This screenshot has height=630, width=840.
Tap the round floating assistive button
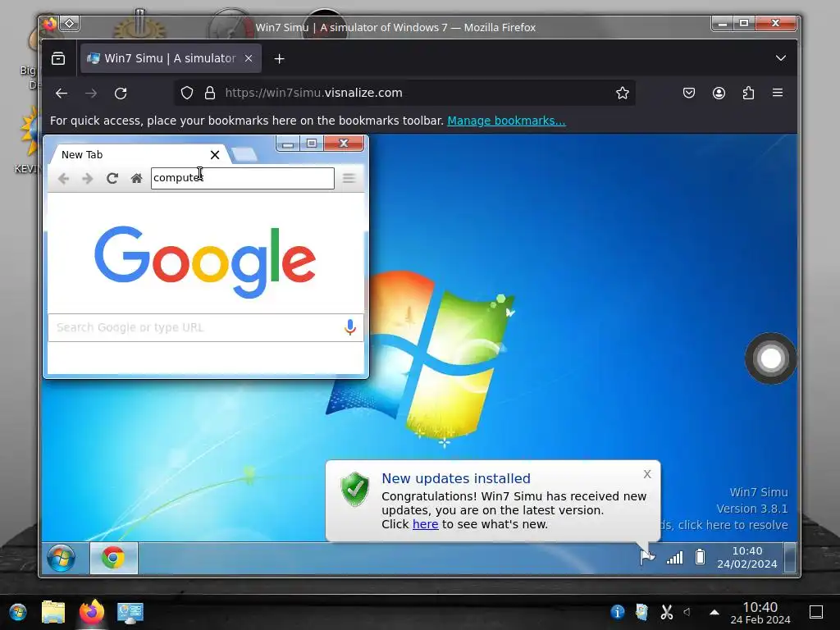(771, 358)
